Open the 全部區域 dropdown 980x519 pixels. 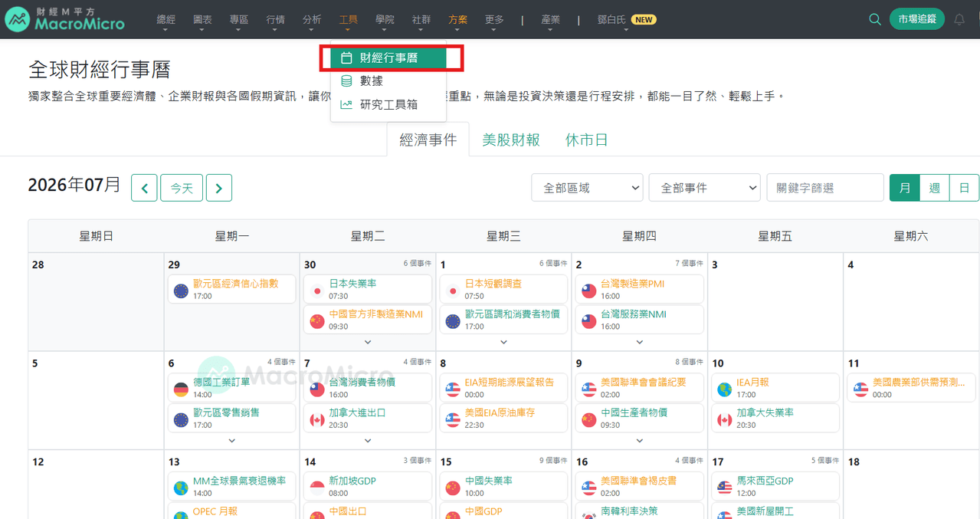[x=587, y=188]
